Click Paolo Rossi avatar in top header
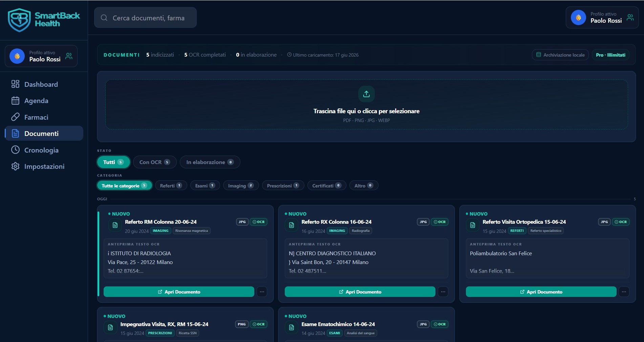This screenshot has width=644, height=342. pos(578,18)
